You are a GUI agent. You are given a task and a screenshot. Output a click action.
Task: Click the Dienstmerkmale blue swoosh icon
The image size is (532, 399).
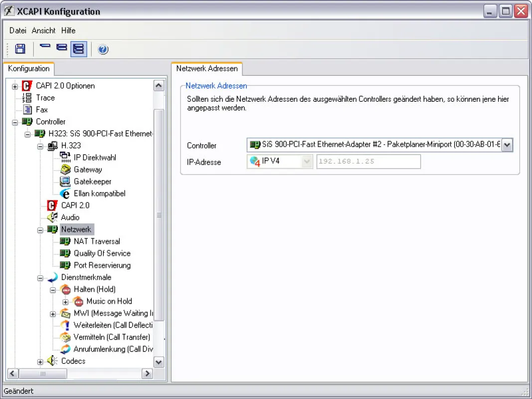click(x=52, y=277)
